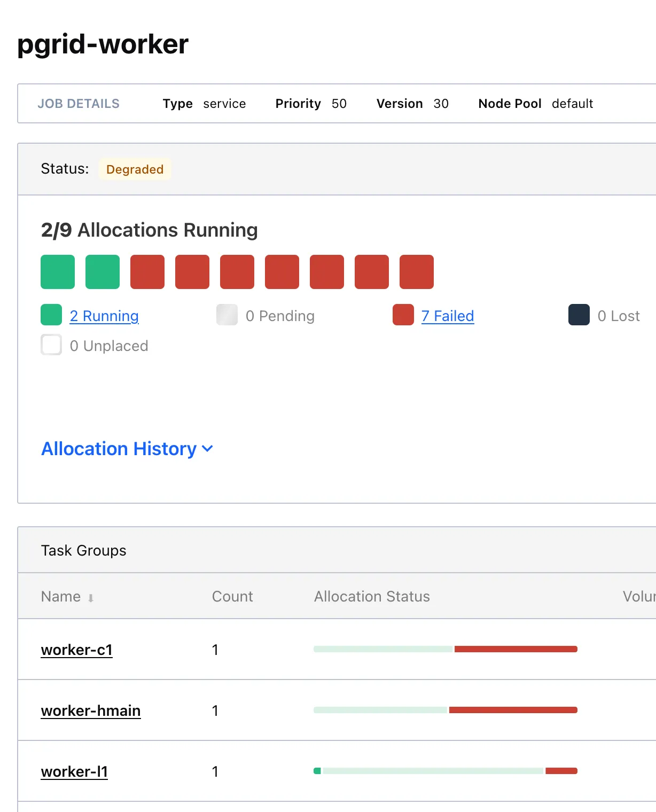This screenshot has width=656, height=812.
Task: Click the sort arrow beside Name column
Action: click(x=91, y=598)
